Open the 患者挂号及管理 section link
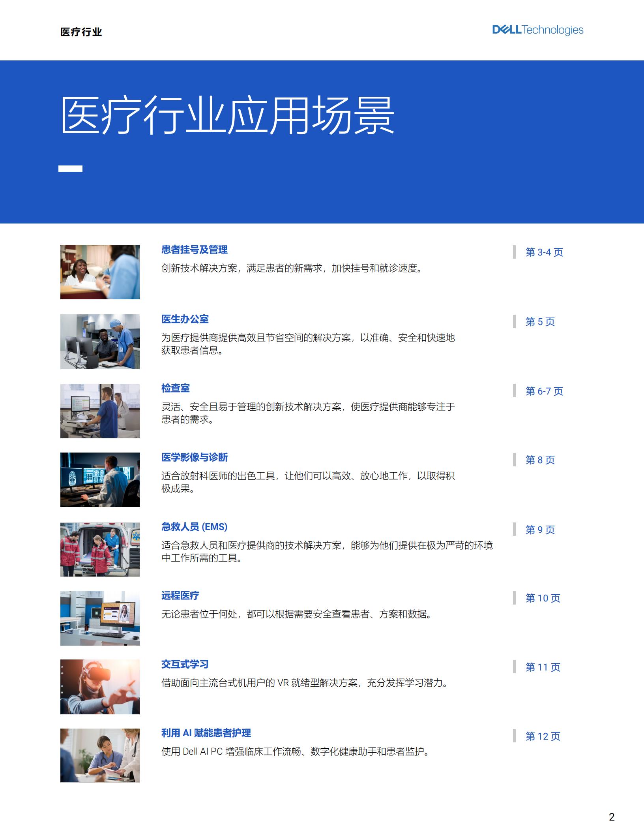Image resolution: width=644 pixels, height=834 pixels. tap(194, 250)
